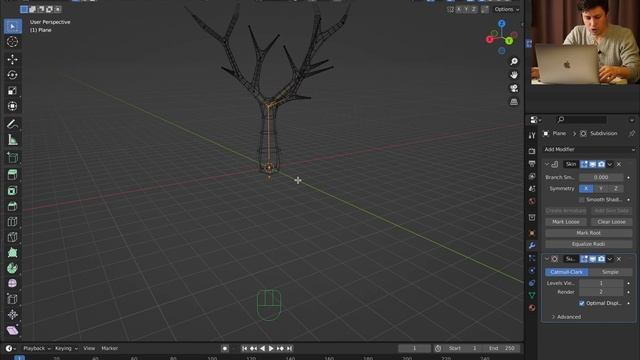
Task: Open the Playback menu
Action: pos(36,349)
